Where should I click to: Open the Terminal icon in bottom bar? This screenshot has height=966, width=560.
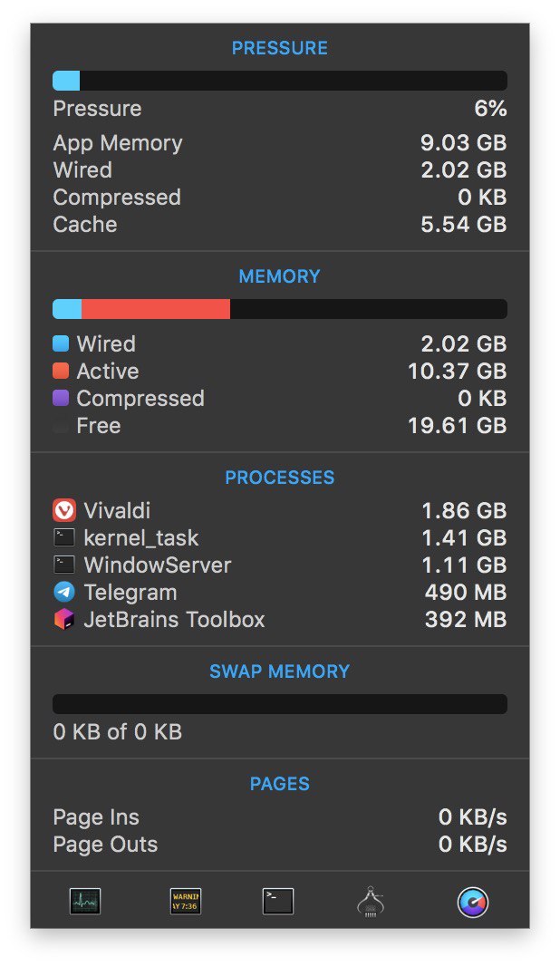[x=278, y=902]
